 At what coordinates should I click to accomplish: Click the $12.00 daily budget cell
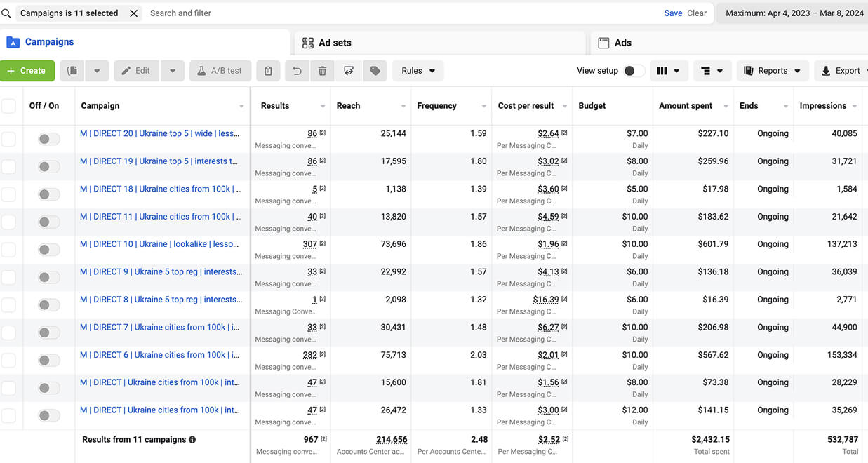click(x=635, y=410)
